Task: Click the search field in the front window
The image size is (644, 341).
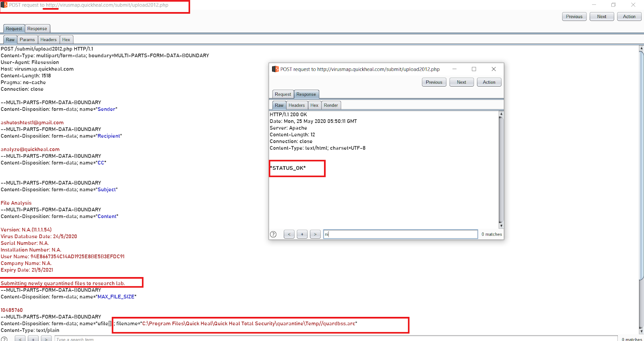Action: click(x=400, y=234)
